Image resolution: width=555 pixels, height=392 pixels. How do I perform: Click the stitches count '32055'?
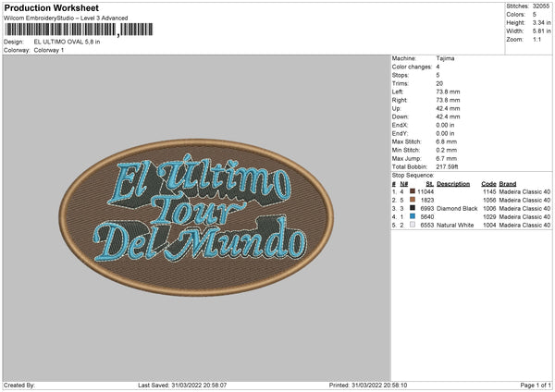(x=541, y=6)
